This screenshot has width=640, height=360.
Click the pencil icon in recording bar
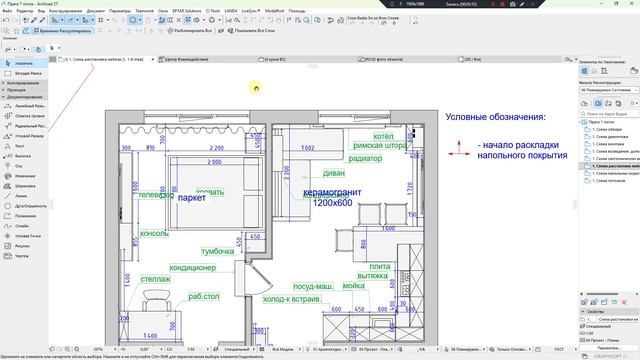point(522,4)
